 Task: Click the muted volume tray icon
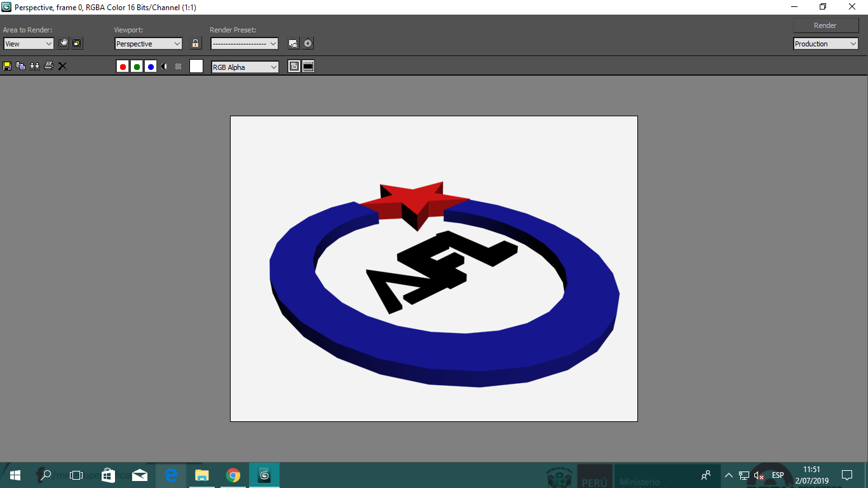point(759,475)
